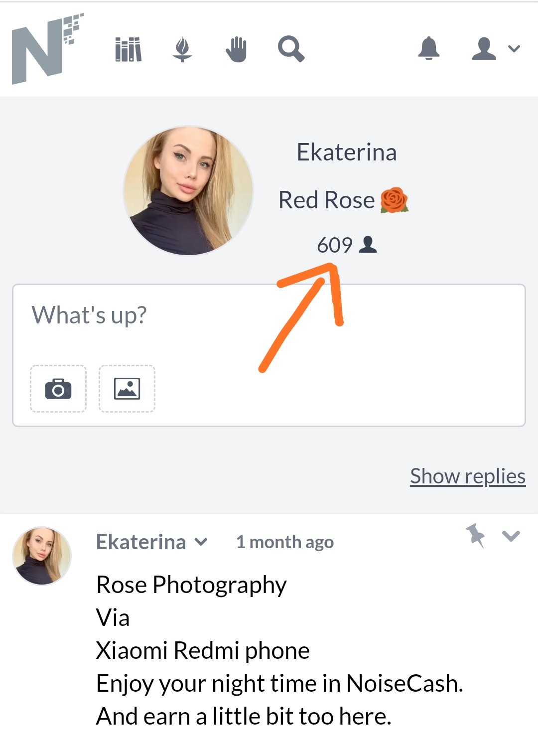538x756 pixels.
Task: Expand the chevron beside post author Ekaterina
Action: click(x=201, y=542)
